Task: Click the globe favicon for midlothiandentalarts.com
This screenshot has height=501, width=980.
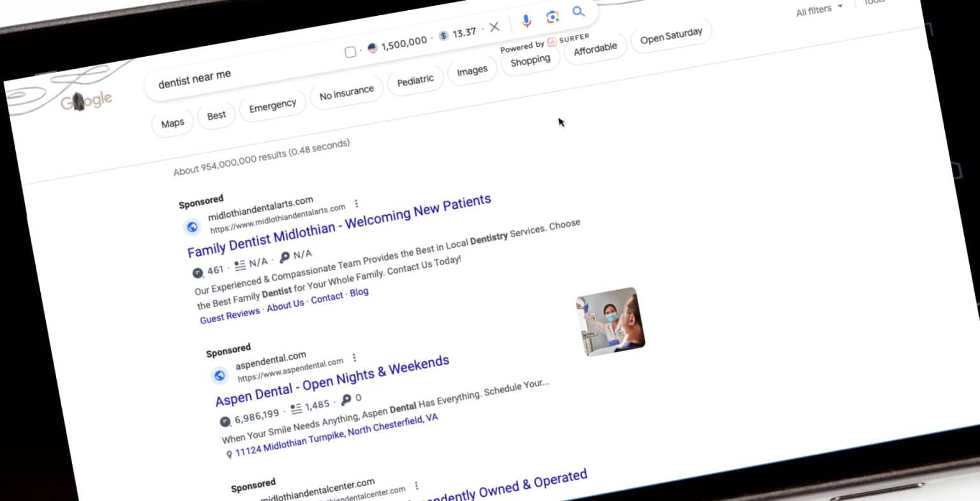Action: coord(192,227)
